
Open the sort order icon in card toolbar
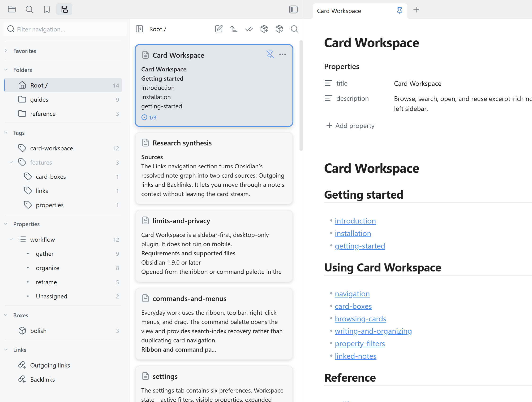tap(234, 29)
